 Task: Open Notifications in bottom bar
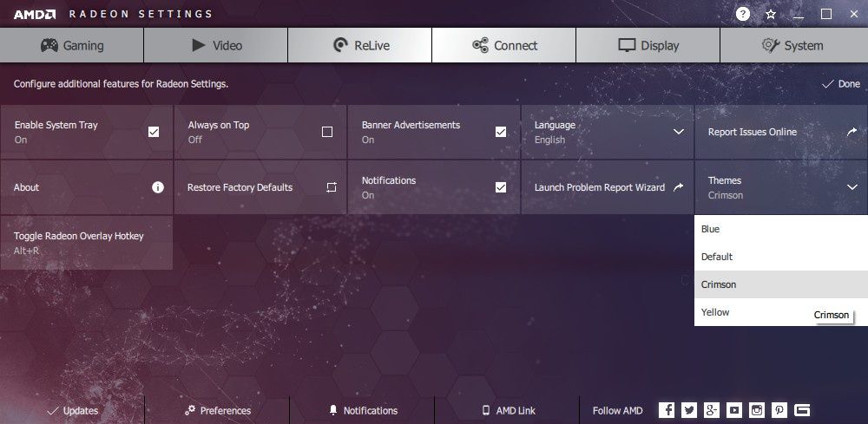click(x=363, y=410)
